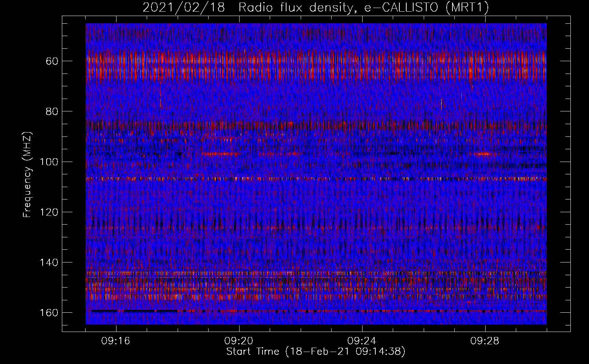Click the 80 frequency tick label
Viewport: 589px width, 364px height.
tap(52, 111)
